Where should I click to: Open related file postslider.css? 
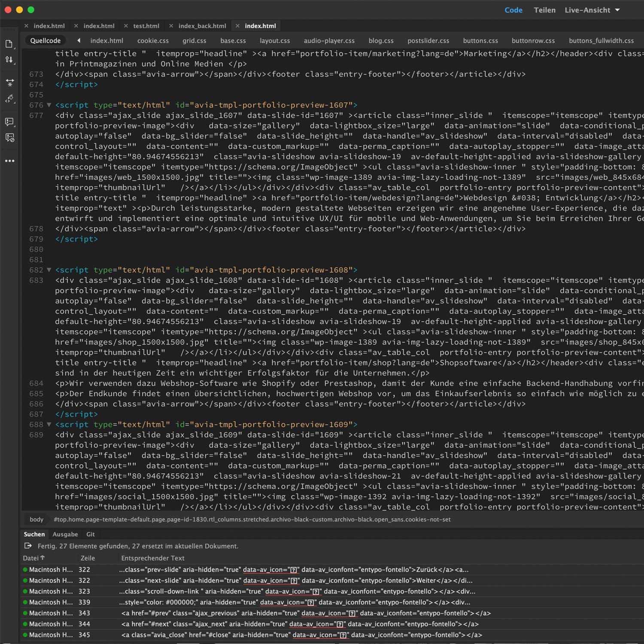428,41
